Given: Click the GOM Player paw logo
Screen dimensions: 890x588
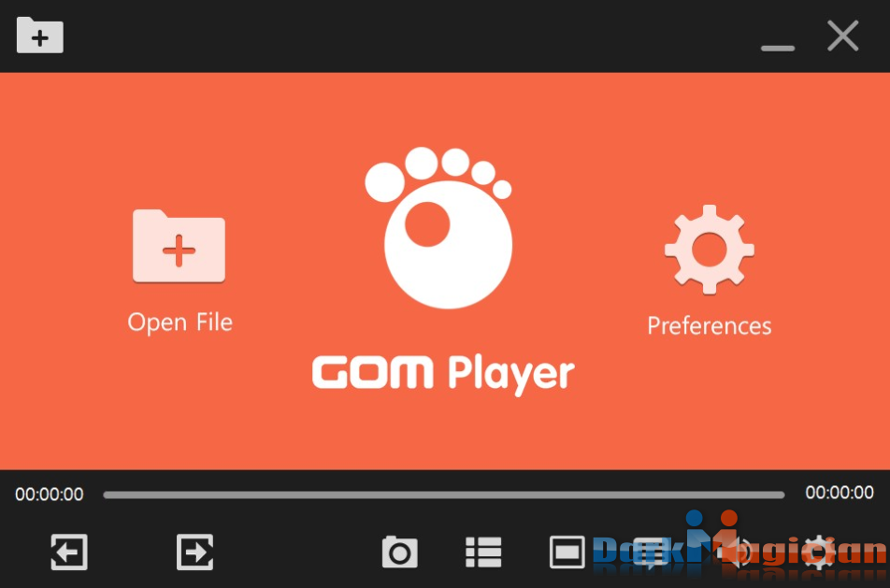Looking at the screenshot, I should [x=440, y=227].
